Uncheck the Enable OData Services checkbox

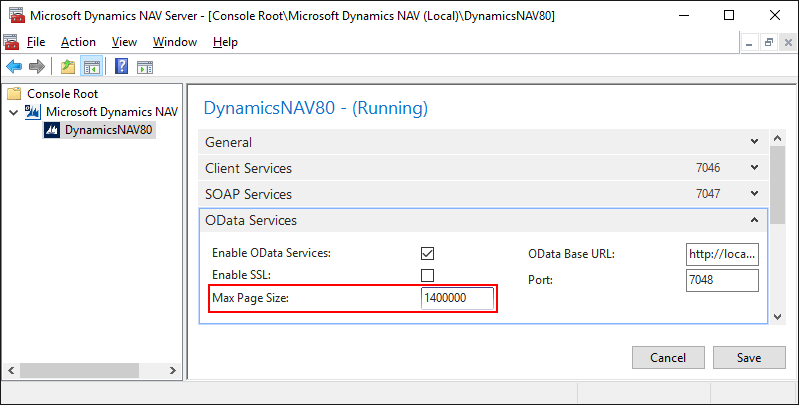[x=427, y=253]
